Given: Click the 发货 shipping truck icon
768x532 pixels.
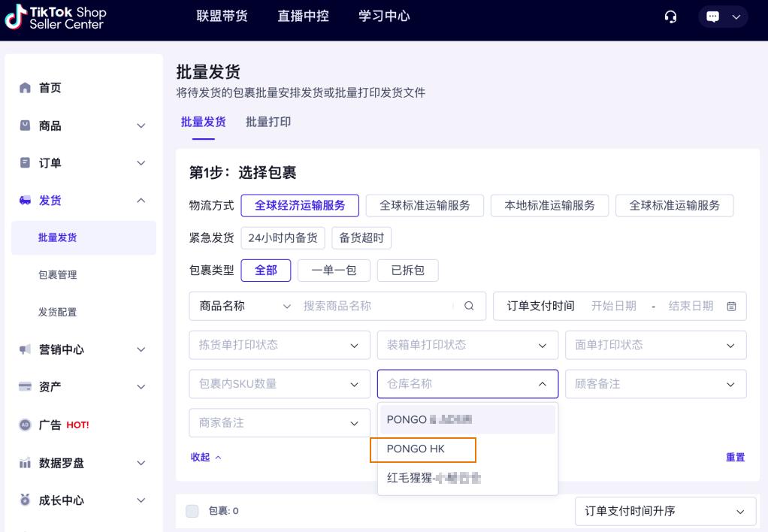Looking at the screenshot, I should (x=26, y=201).
